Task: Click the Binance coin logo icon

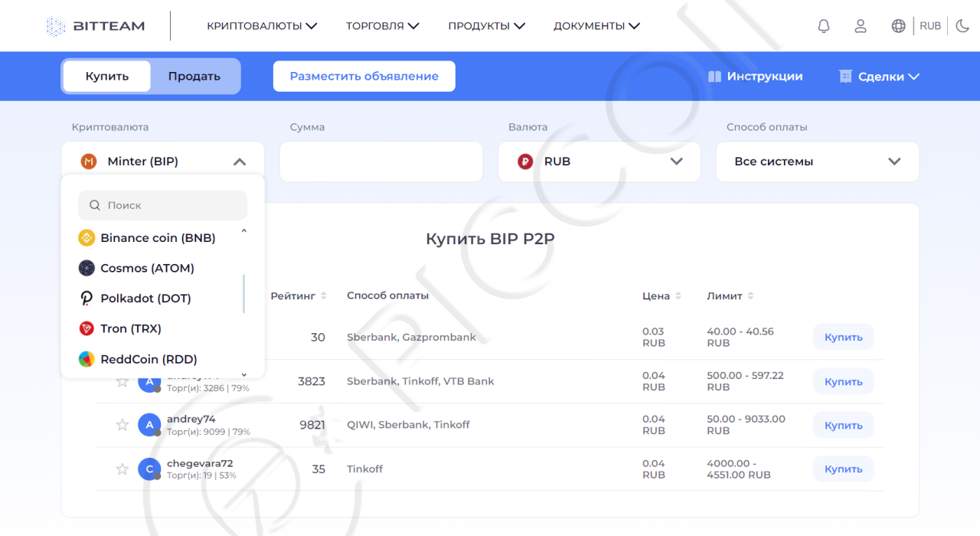Action: click(87, 238)
